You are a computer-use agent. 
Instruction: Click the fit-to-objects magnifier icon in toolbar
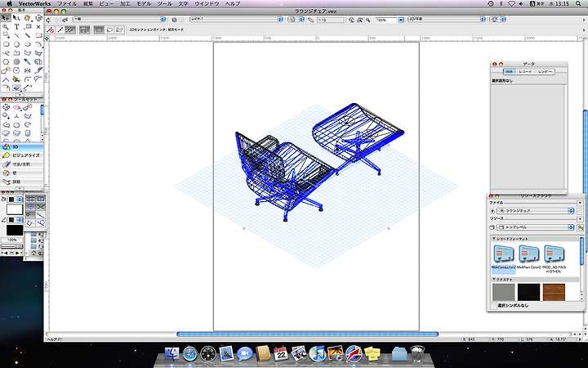click(x=359, y=20)
